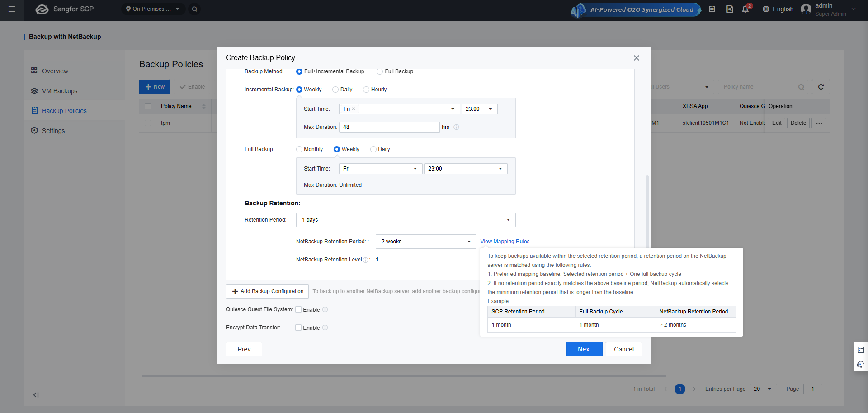Collapse the left sidebar
Screen dimensions: 868x413
[x=36, y=395]
